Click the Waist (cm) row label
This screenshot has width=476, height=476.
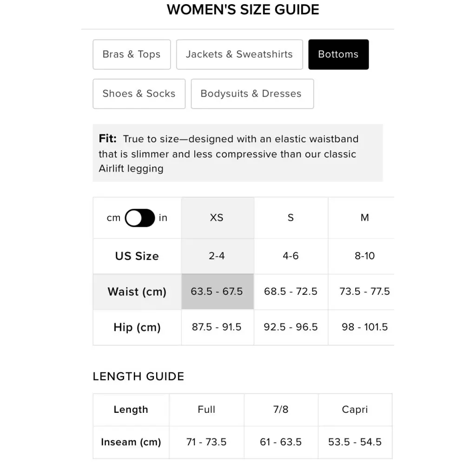tap(137, 291)
